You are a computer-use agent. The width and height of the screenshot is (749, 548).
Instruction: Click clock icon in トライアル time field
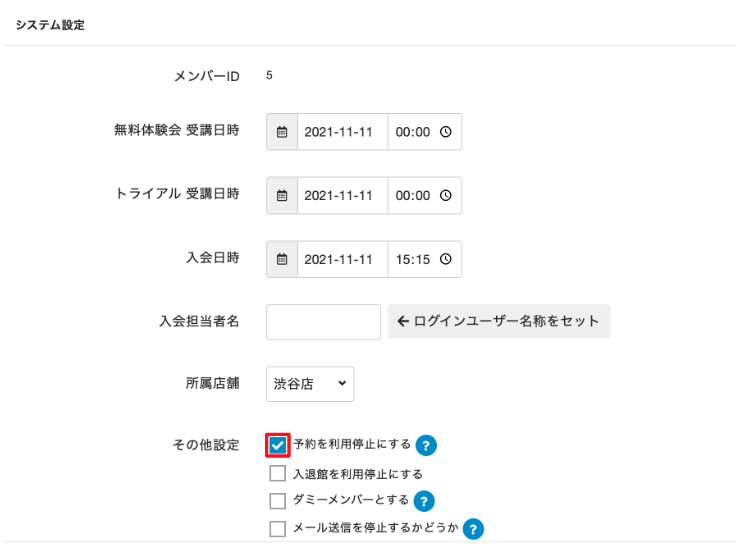[x=446, y=195]
